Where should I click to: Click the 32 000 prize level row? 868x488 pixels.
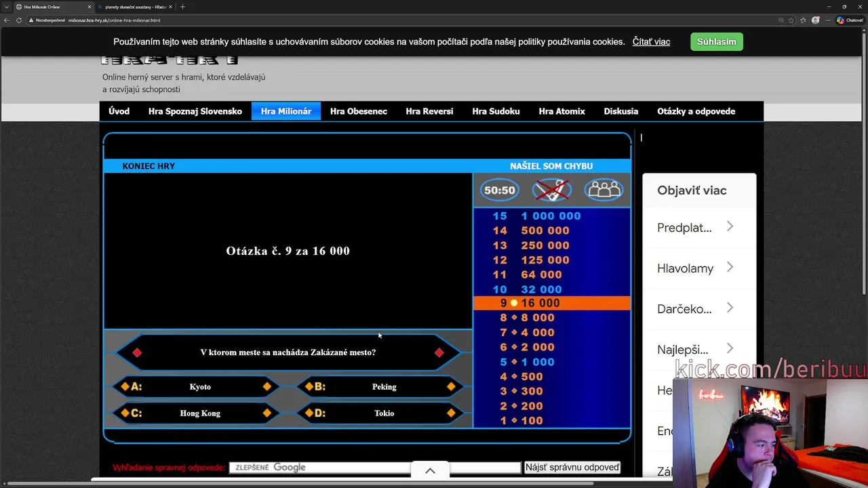coord(551,289)
